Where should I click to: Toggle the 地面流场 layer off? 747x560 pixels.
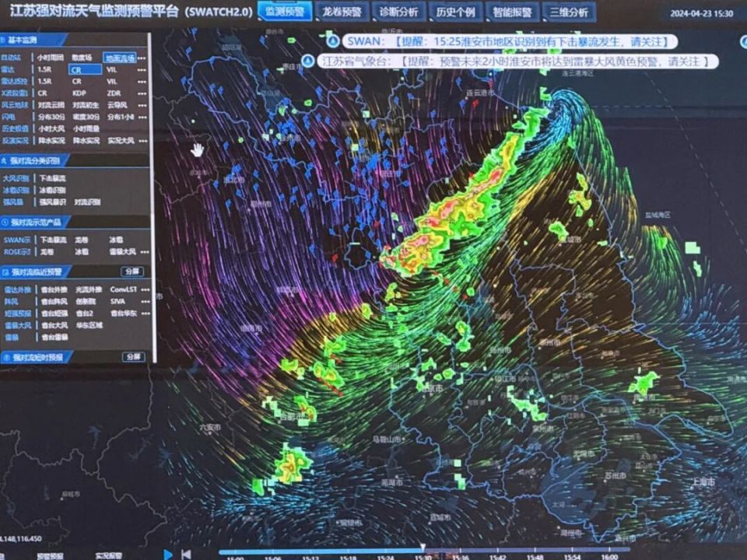click(x=120, y=58)
